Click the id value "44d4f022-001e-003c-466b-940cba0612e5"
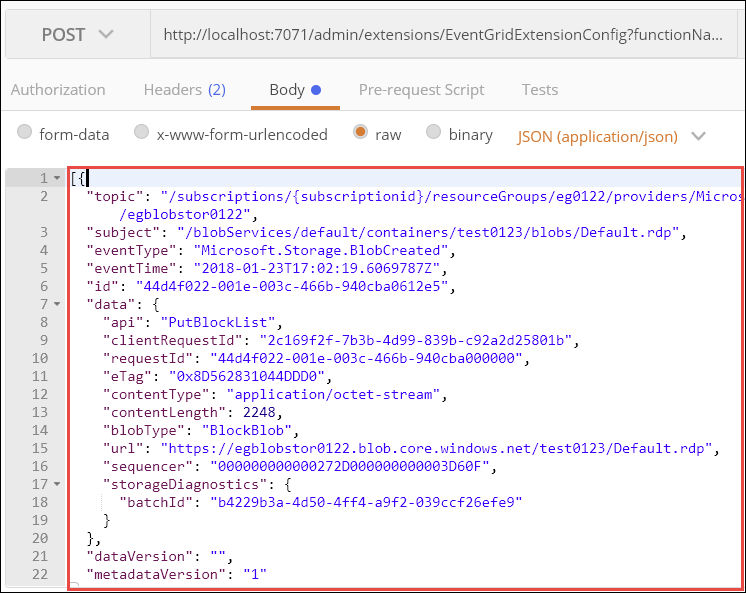746x593 pixels. [293, 286]
